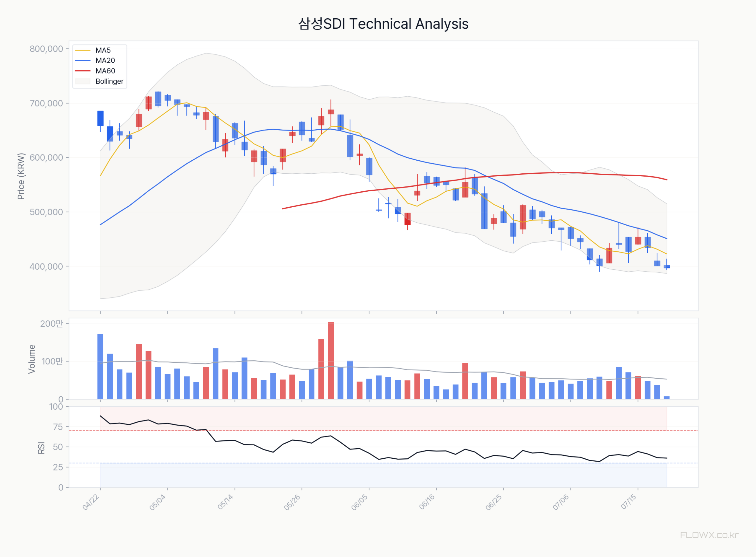
Task: Click the chart title 삼성SDI Technical Analysis
Action: [x=383, y=24]
